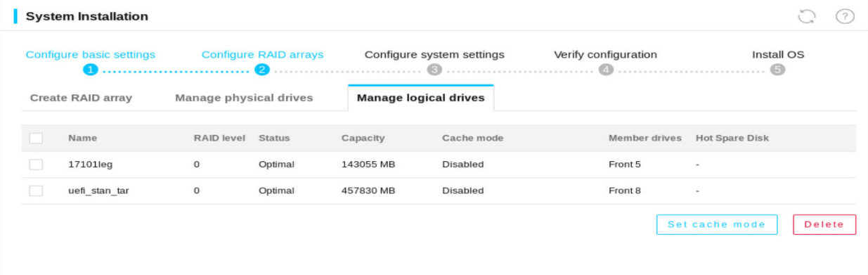Click step 2 circle for RAID arrays
This screenshot has width=868, height=275.
[x=262, y=70]
